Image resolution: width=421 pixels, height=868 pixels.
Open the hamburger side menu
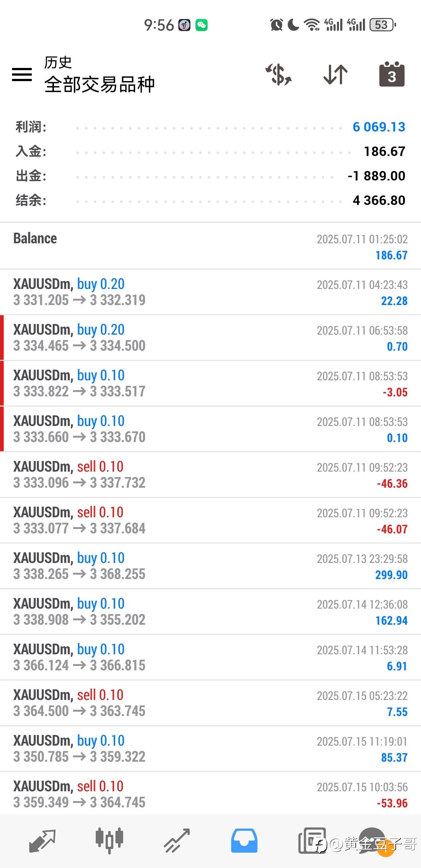22,75
